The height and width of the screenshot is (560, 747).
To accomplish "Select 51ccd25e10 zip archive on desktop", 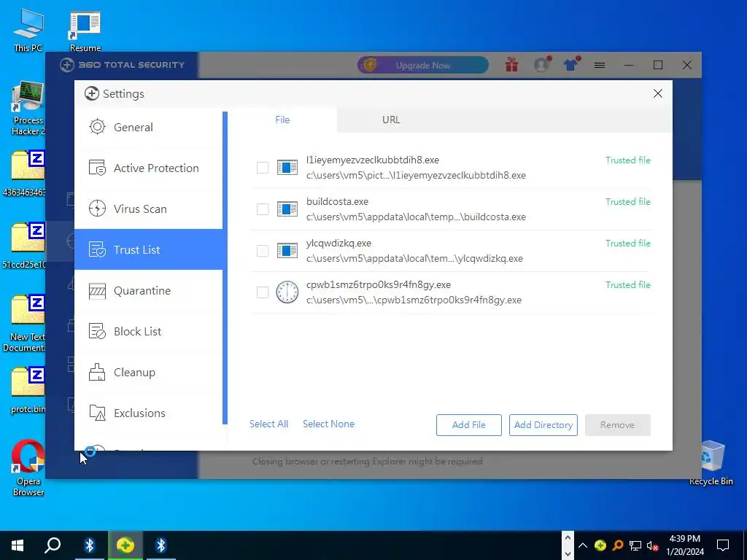I will (25, 245).
